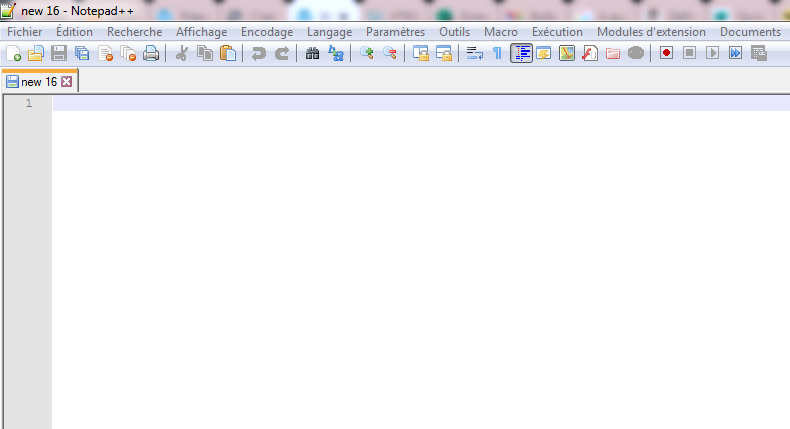Open the Macro menu
This screenshot has width=790, height=429.
pos(501,32)
